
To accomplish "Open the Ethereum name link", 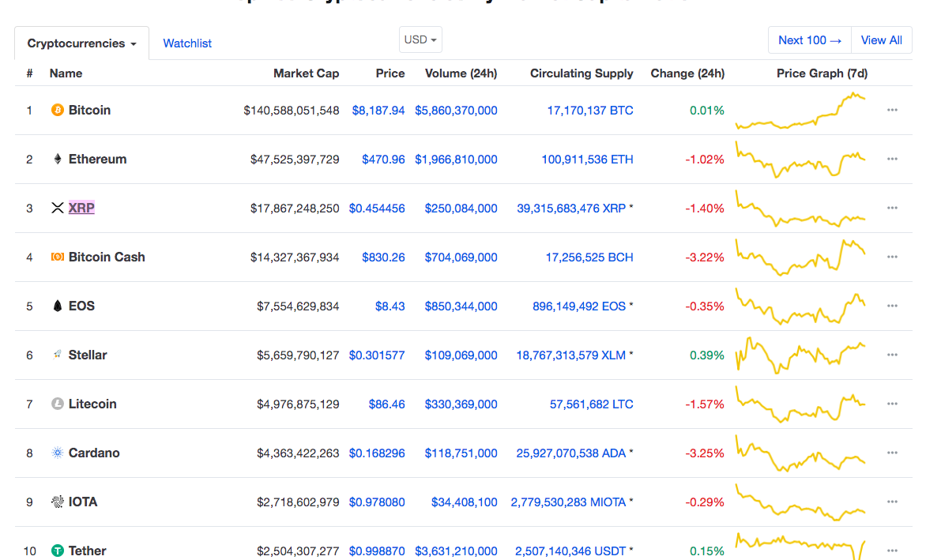I will pos(97,159).
